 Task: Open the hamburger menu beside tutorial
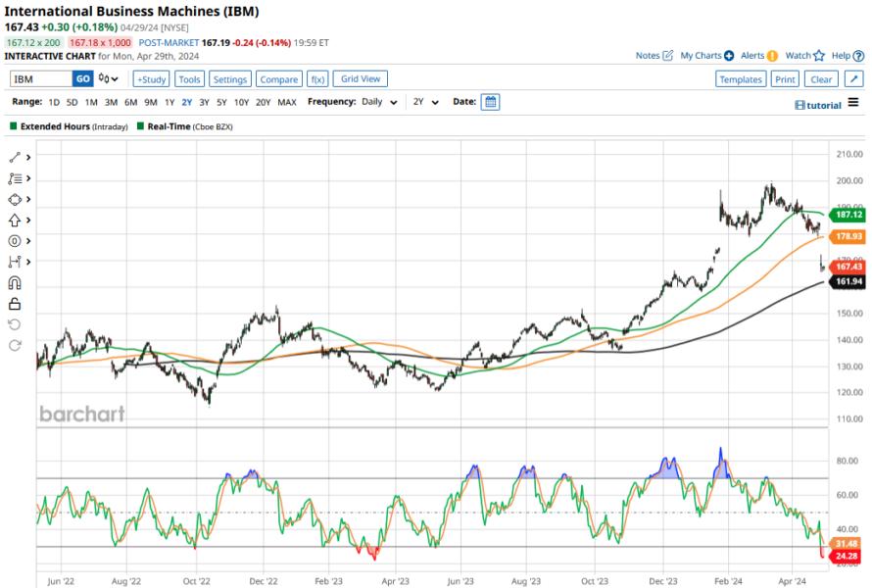(853, 103)
